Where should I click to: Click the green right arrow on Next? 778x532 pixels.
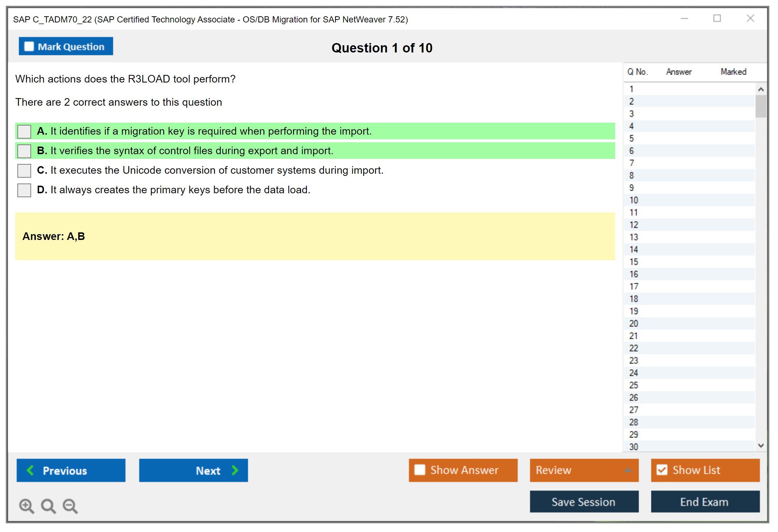click(235, 470)
